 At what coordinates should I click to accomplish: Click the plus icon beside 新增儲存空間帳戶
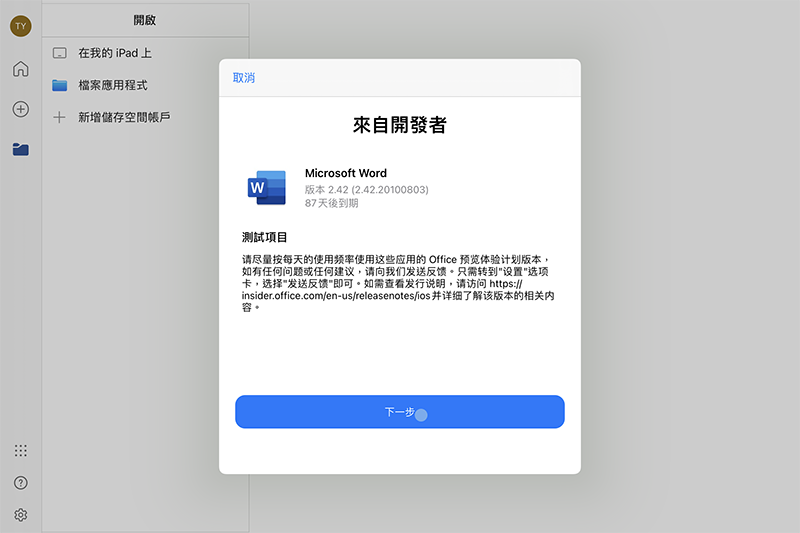pos(59,117)
